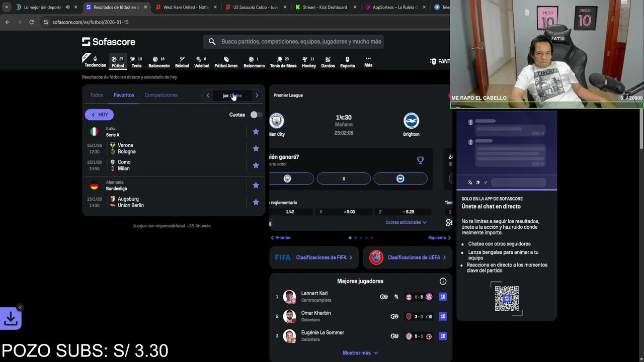Reload the page in browser
This screenshot has width=644, height=362.
pos(31,22)
